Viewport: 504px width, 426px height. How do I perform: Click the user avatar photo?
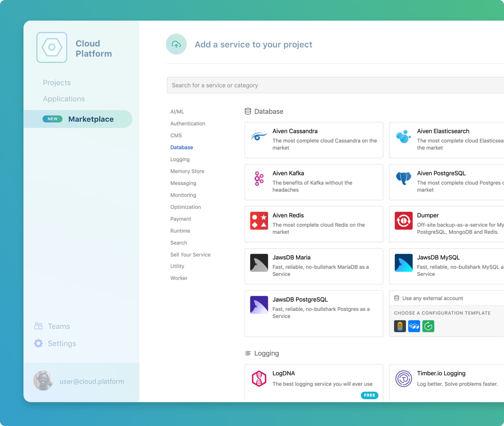click(43, 381)
